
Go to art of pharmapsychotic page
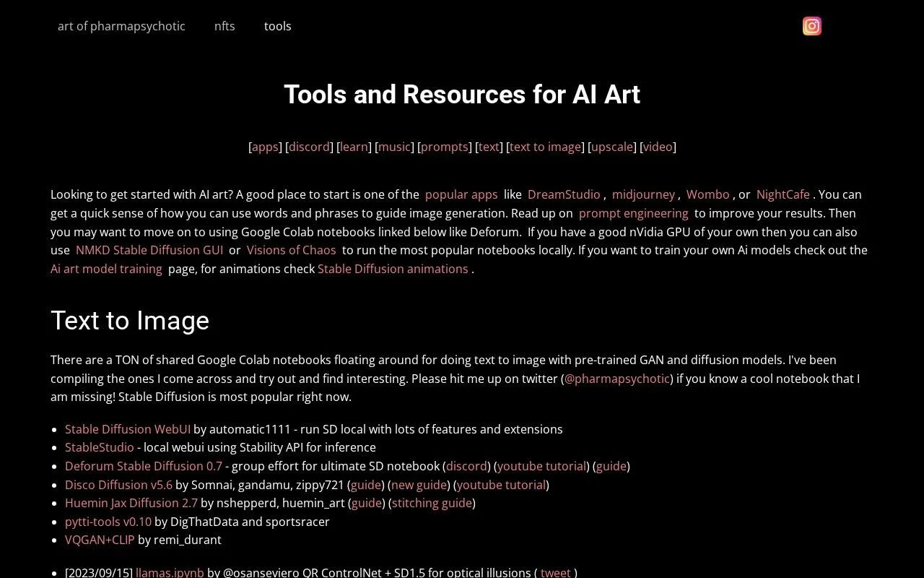pyautogui.click(x=121, y=26)
